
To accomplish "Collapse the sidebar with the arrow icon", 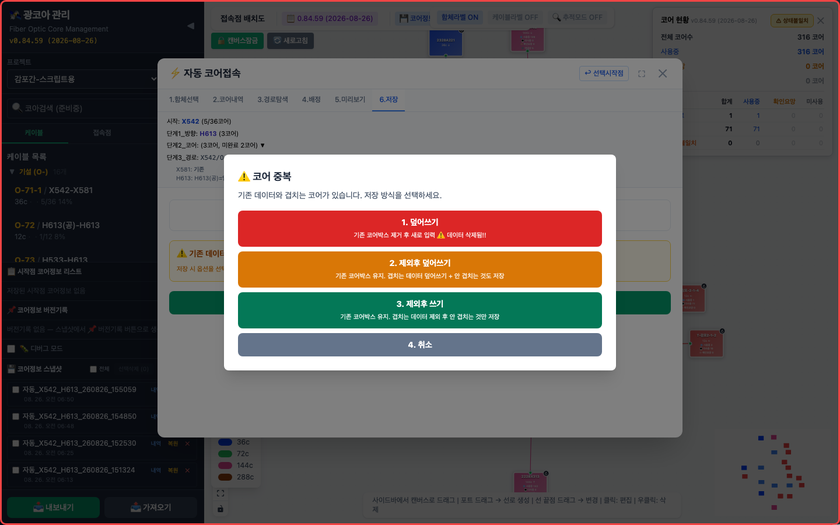I will tap(190, 26).
